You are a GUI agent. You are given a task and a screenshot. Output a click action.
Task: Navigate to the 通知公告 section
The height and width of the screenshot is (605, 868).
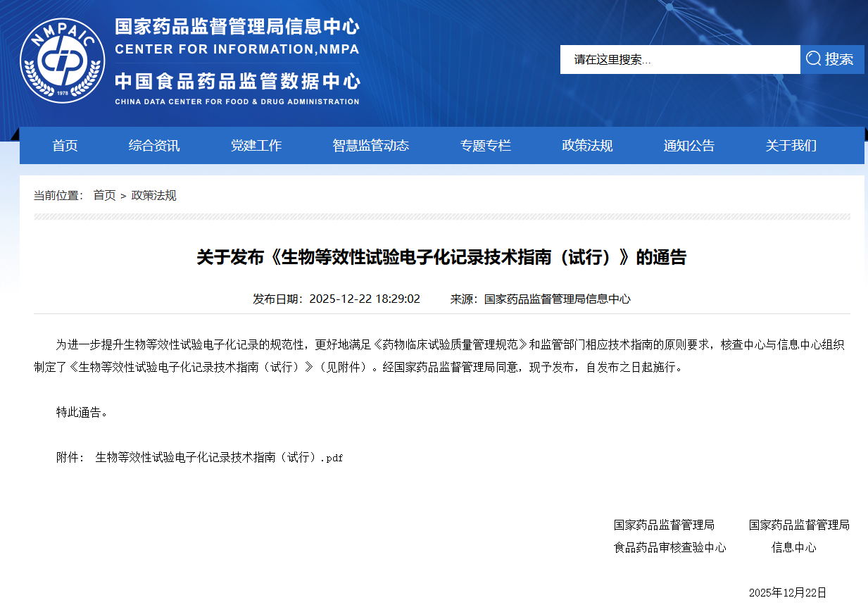pyautogui.click(x=688, y=146)
